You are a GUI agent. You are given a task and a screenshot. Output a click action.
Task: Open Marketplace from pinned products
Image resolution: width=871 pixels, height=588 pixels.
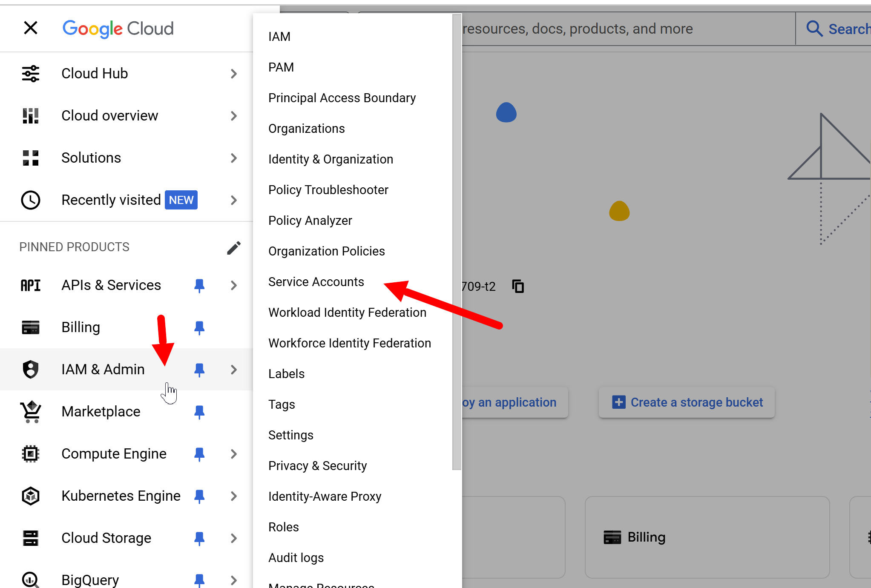[101, 412]
